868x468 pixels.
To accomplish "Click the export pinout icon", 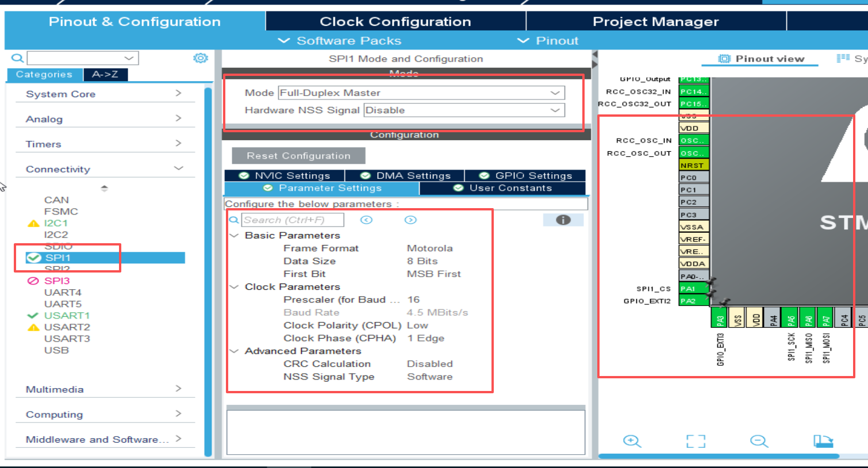I will click(823, 441).
